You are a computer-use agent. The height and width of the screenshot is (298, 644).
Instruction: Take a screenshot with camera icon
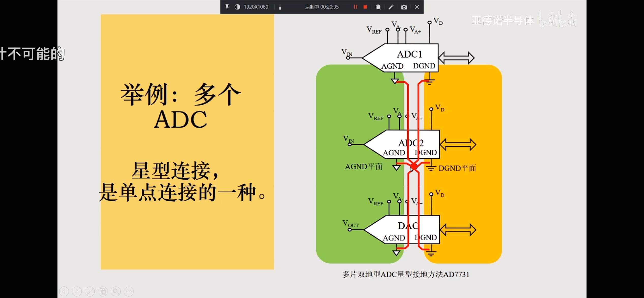pos(404,7)
